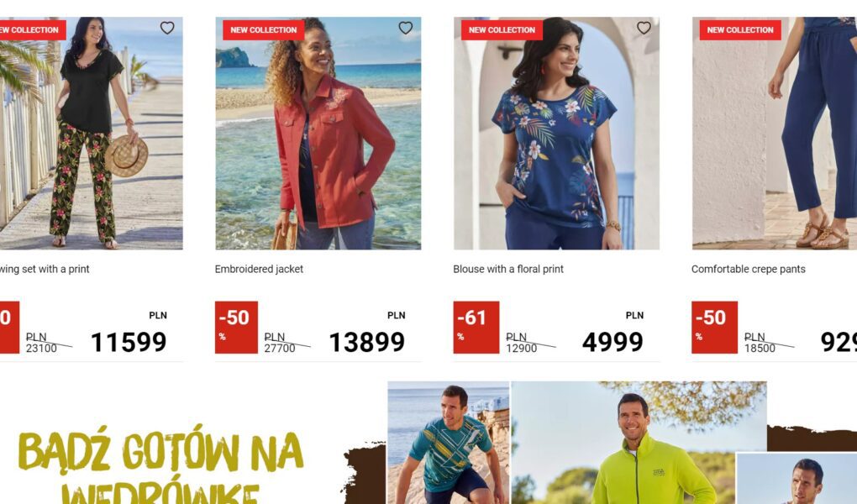Click the 13899 price of Embroidered jacket
857x504 pixels.
coord(366,342)
